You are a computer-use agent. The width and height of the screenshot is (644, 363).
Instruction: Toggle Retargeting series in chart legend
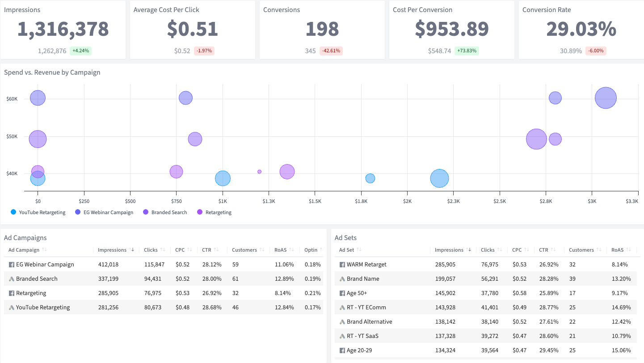pyautogui.click(x=215, y=212)
